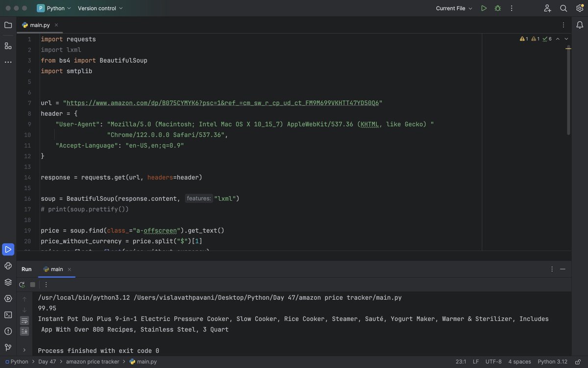The image size is (588, 368).
Task: Hide the Run tool window with minimize dash
Action: [563, 269]
